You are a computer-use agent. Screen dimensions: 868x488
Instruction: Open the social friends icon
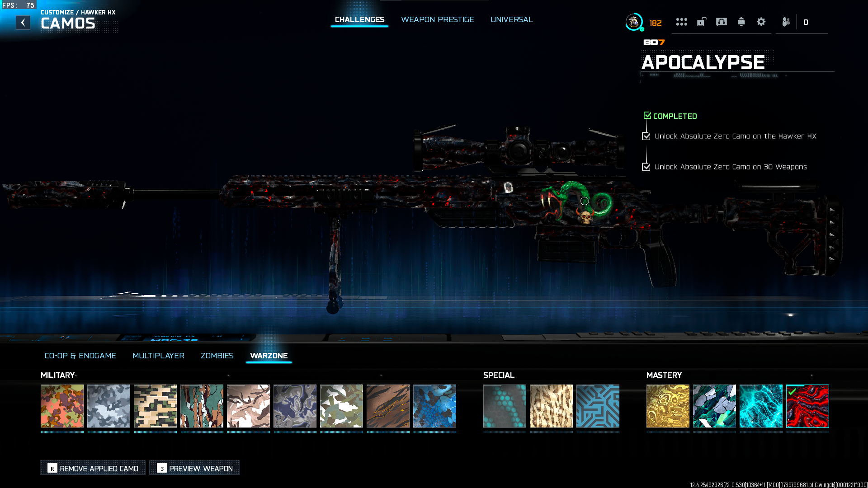[786, 22]
